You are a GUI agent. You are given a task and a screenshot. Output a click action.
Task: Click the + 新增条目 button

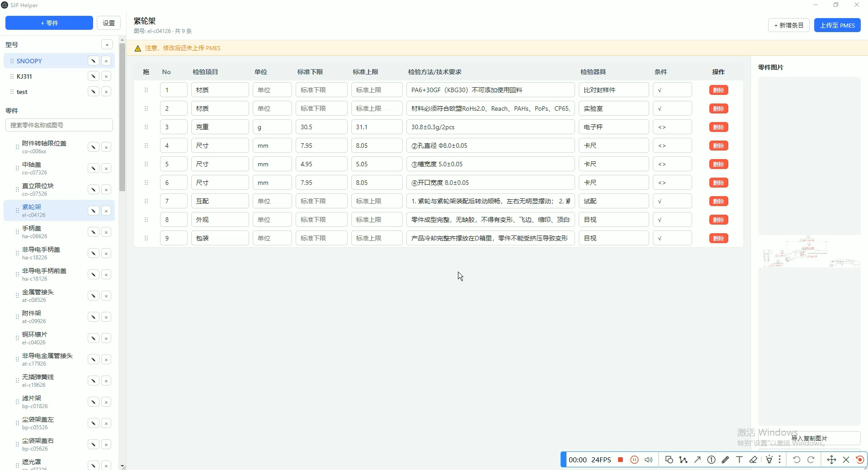[789, 25]
